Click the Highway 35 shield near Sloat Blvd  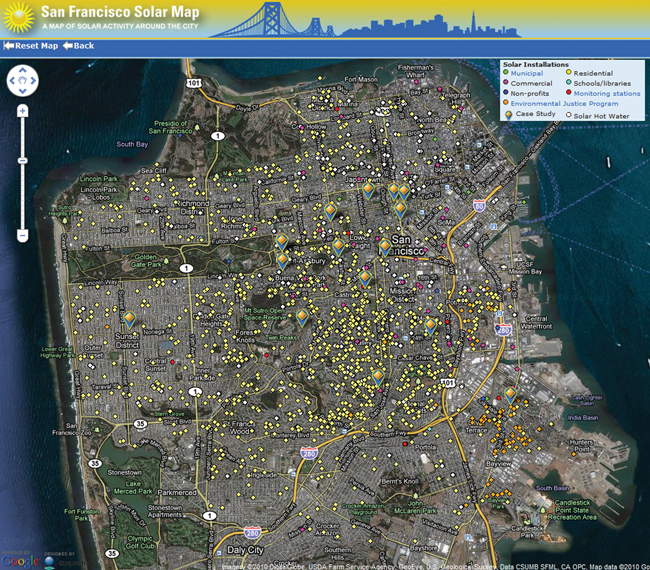coord(141,424)
